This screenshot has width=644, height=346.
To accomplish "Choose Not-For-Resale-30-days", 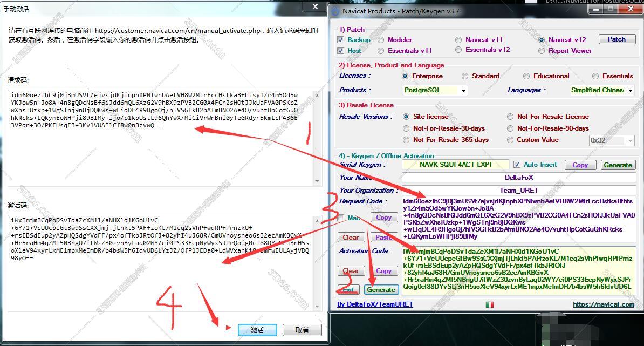I will pyautogui.click(x=406, y=128).
